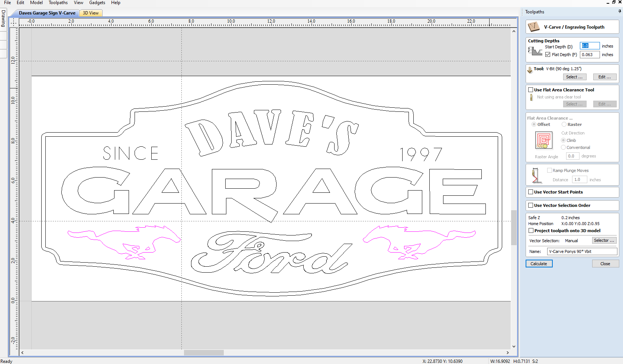The height and width of the screenshot is (364, 623).
Task: Click the Calculate button
Action: (539, 264)
